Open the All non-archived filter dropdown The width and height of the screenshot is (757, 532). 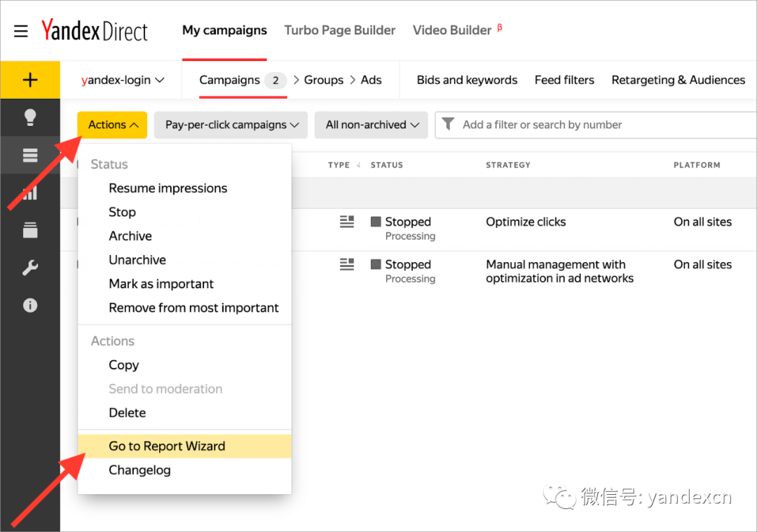pos(371,125)
